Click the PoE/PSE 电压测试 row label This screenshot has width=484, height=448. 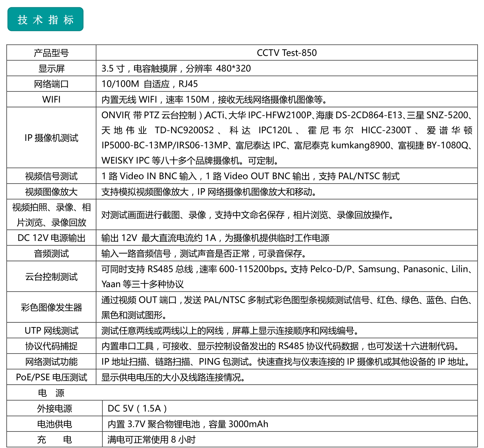[x=51, y=378]
